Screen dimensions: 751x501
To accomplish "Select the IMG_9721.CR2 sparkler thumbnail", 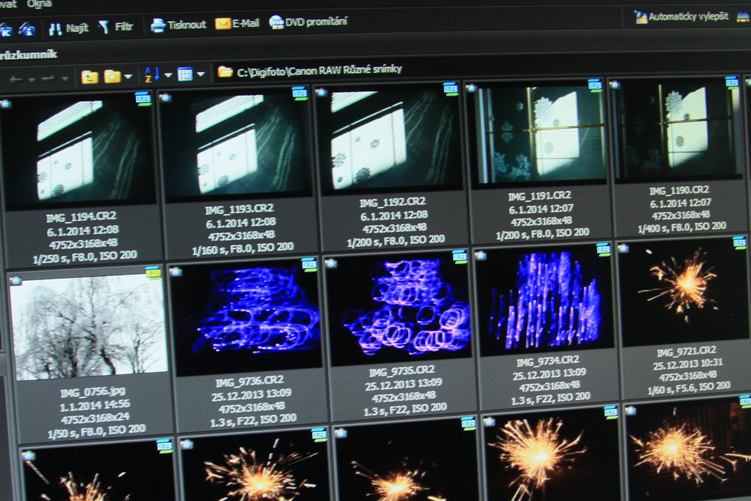I will [684, 291].
